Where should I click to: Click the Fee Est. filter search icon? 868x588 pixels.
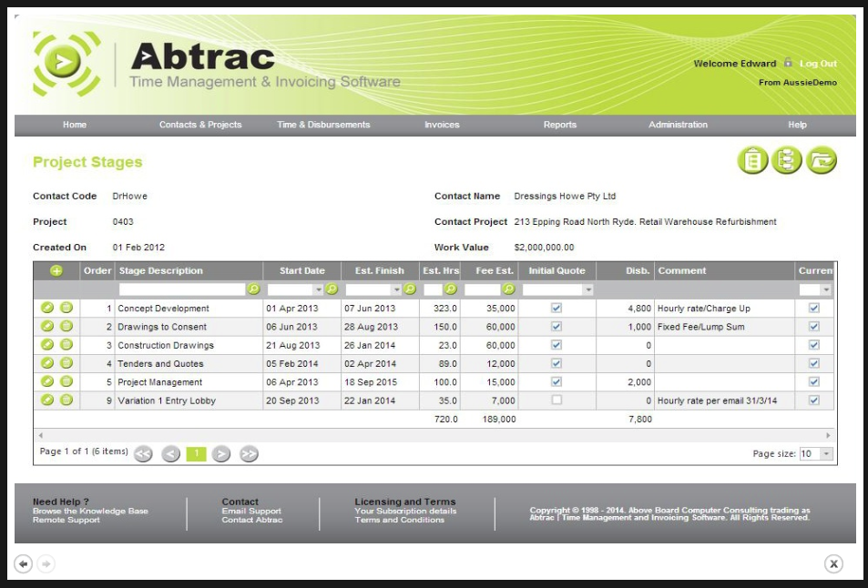[x=508, y=289]
